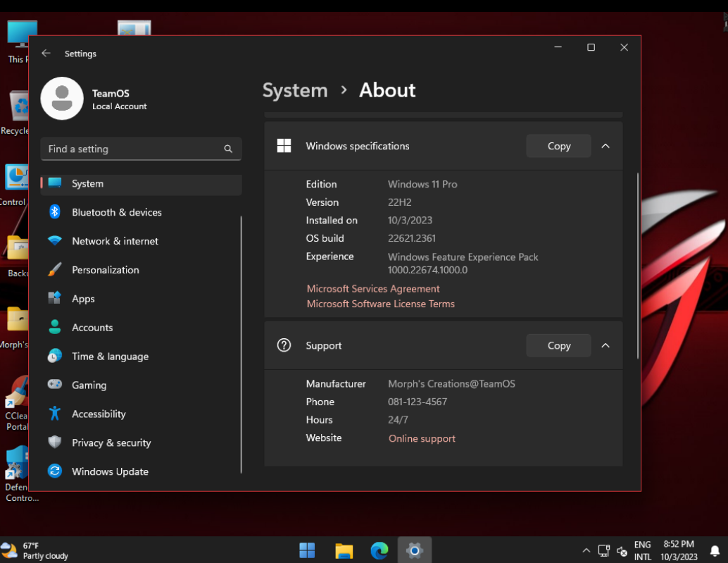
Task: Click the Windows logo in specifications header
Action: (284, 146)
